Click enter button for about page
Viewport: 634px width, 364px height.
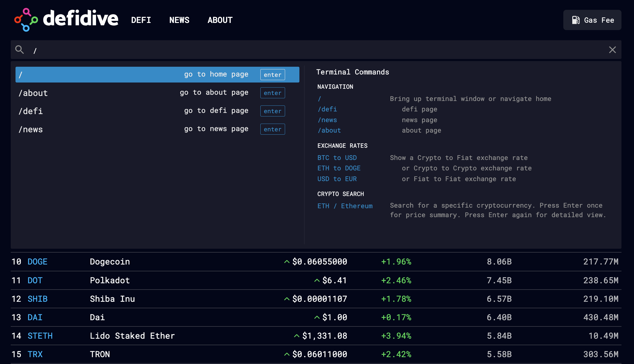[273, 93]
